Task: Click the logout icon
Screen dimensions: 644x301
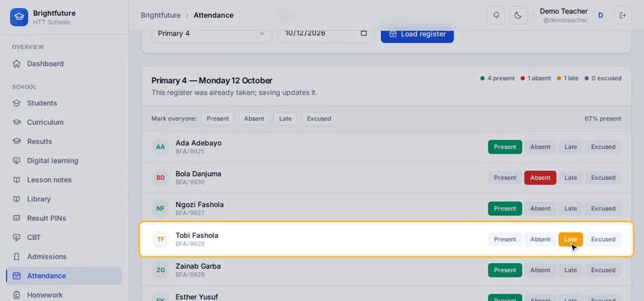Action: point(623,15)
